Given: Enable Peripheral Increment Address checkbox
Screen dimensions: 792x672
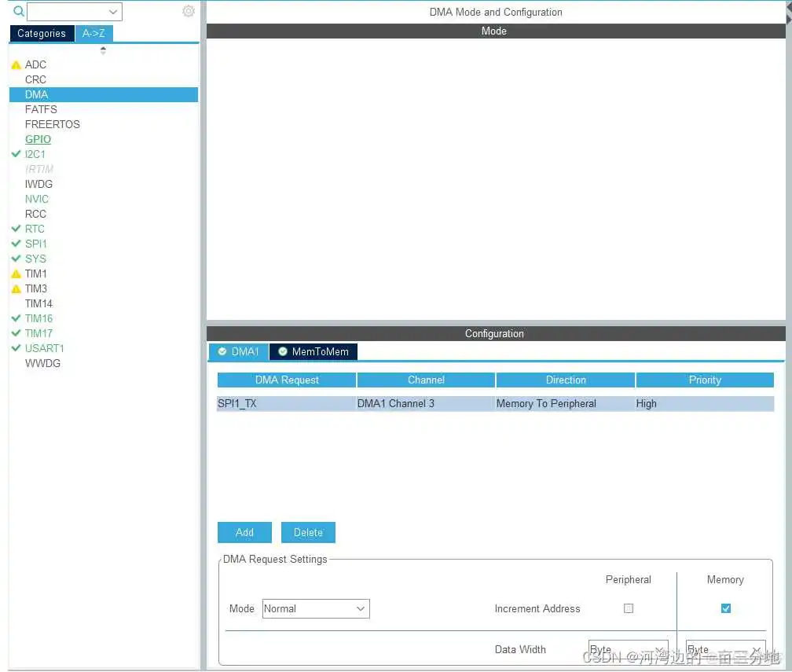Looking at the screenshot, I should (629, 608).
